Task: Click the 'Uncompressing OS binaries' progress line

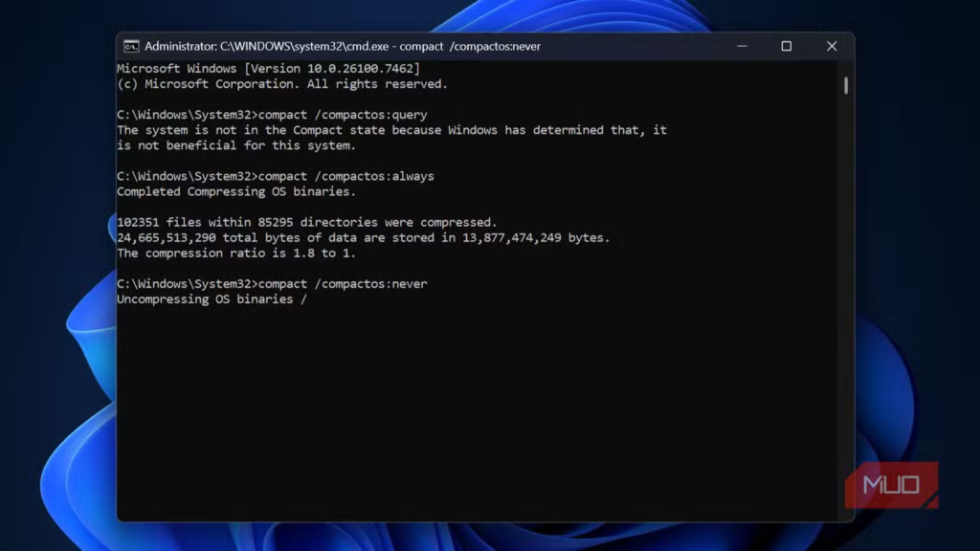Action: point(212,299)
